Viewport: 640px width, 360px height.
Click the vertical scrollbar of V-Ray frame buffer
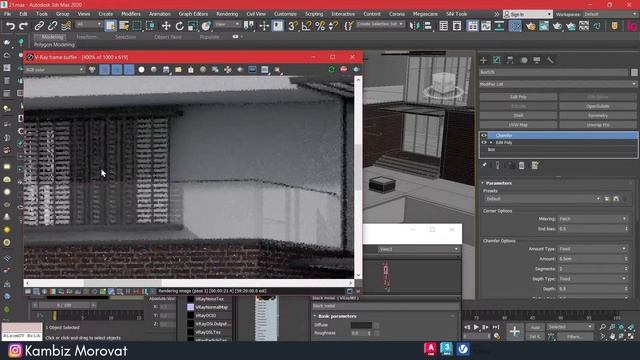[358, 167]
